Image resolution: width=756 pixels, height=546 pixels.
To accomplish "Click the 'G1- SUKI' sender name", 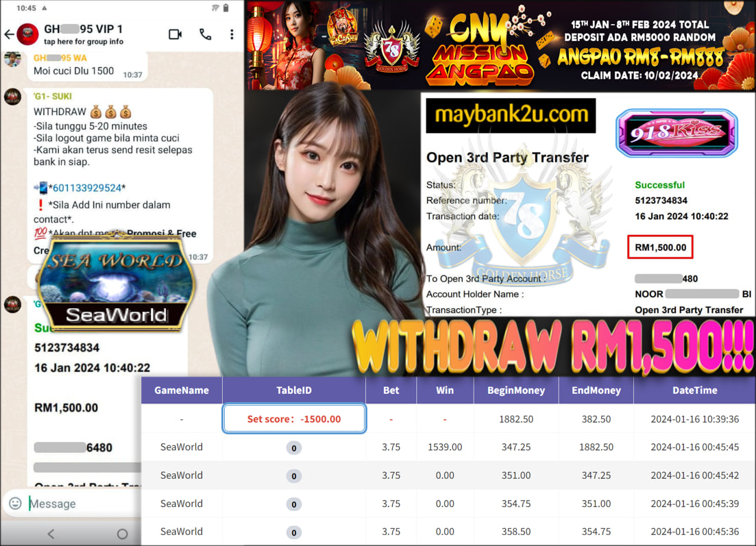I will pos(53,97).
